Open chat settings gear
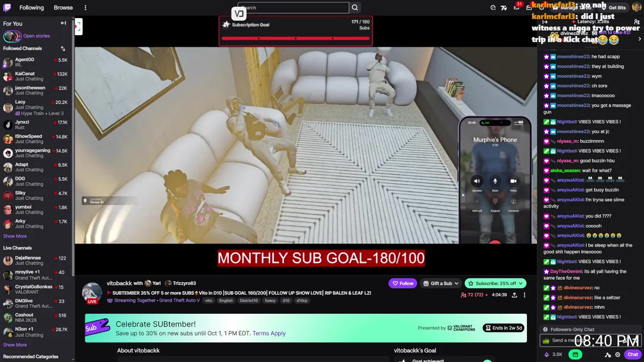Screen dimensions: 644x362 point(618,354)
